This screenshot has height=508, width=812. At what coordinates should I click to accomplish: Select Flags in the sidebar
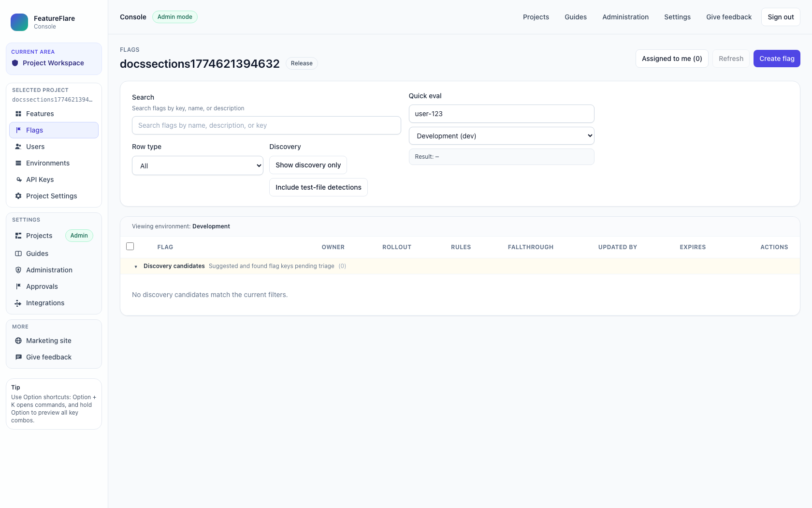(x=54, y=130)
